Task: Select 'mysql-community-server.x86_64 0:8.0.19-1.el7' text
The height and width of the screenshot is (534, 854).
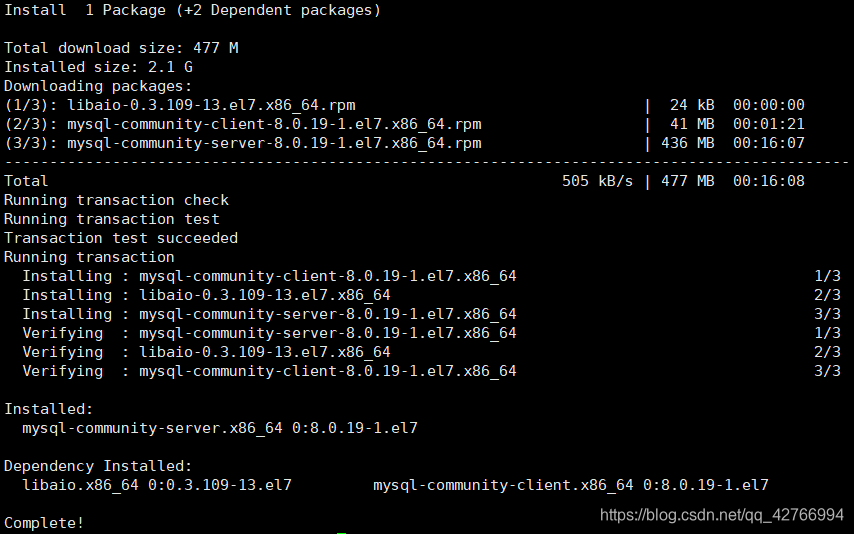Action: [x=220, y=428]
